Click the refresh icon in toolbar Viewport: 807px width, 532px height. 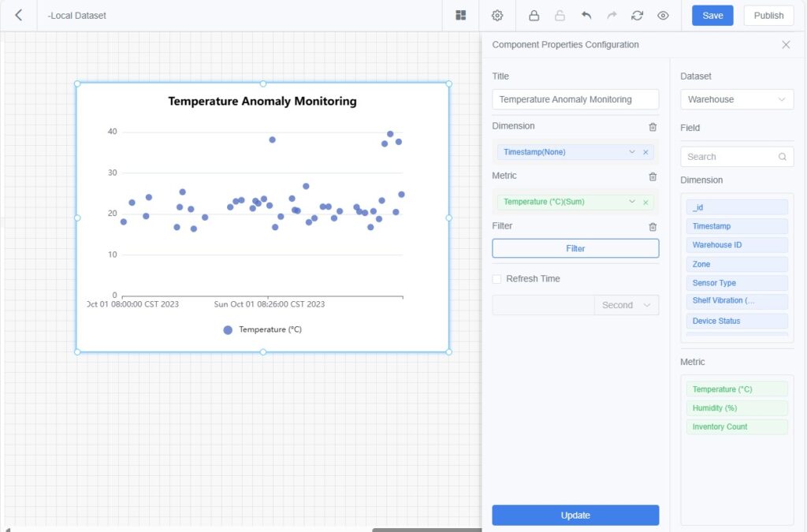(638, 15)
